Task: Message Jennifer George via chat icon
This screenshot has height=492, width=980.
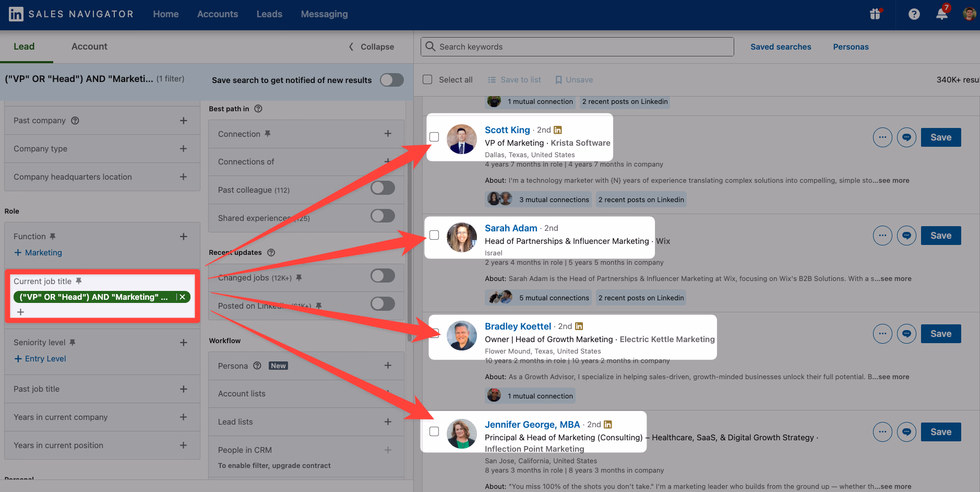Action: 907,432
